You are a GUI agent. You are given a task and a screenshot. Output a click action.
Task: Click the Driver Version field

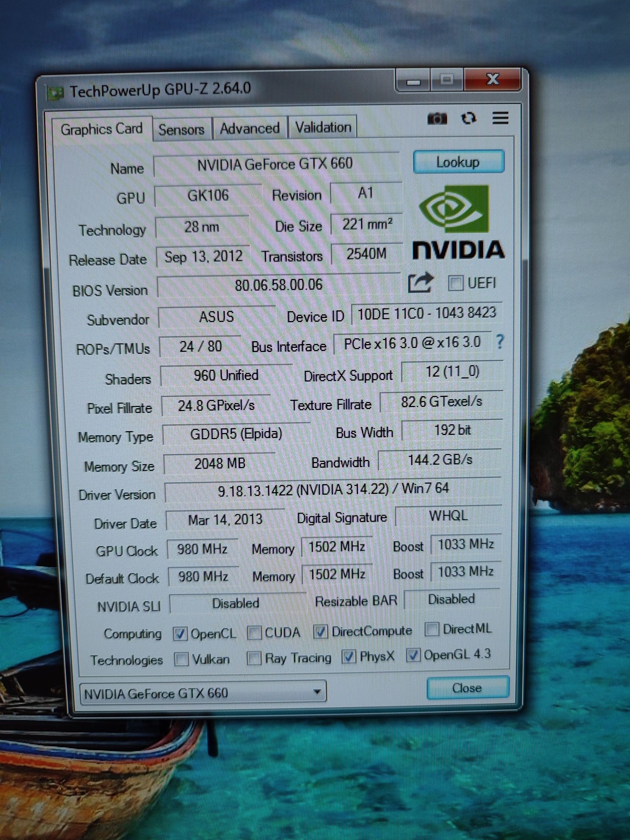click(x=333, y=489)
